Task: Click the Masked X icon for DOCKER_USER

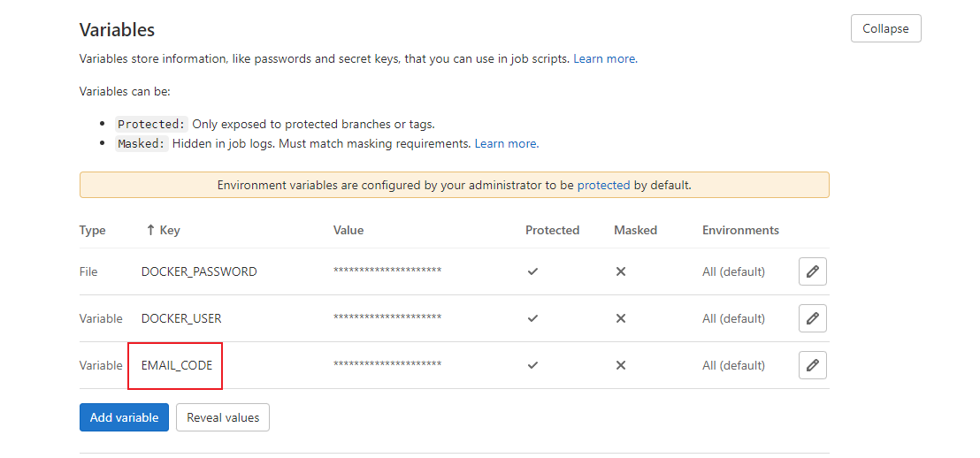Action: point(621,318)
